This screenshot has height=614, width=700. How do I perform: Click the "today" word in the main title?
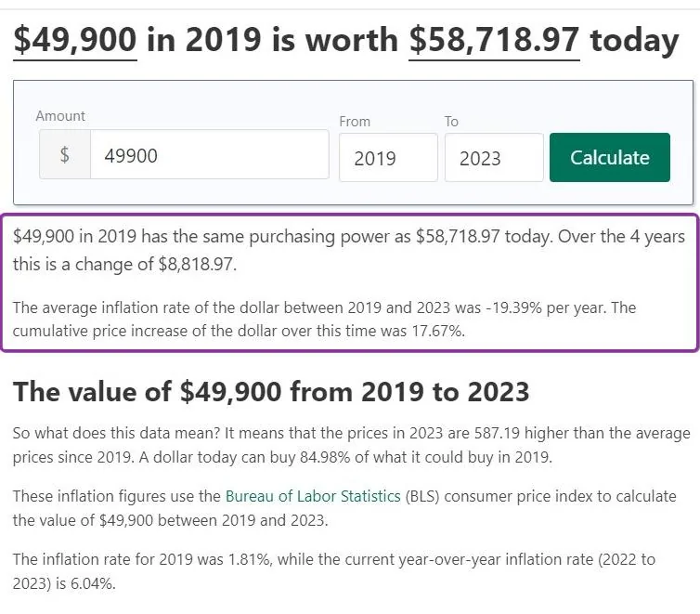point(634,40)
